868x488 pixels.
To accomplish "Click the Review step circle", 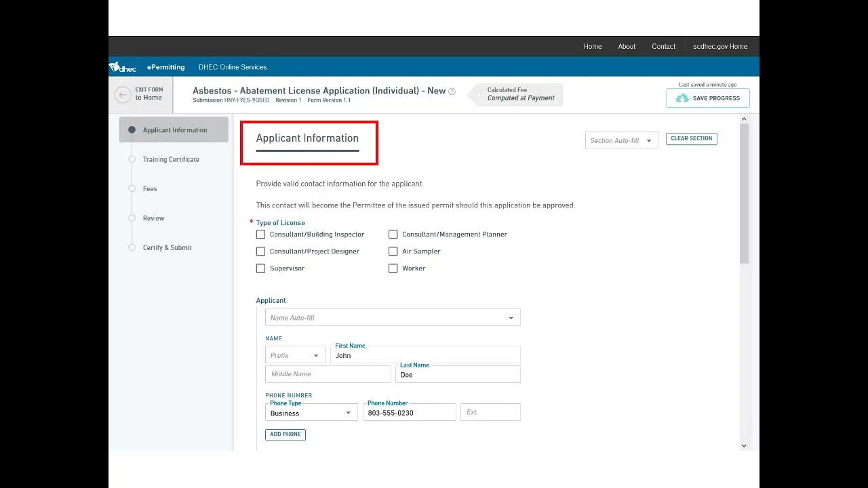I will (x=132, y=218).
